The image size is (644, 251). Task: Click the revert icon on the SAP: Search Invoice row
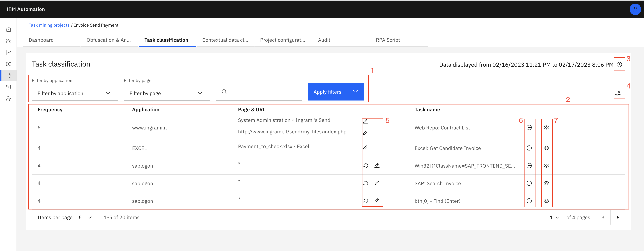365,183
